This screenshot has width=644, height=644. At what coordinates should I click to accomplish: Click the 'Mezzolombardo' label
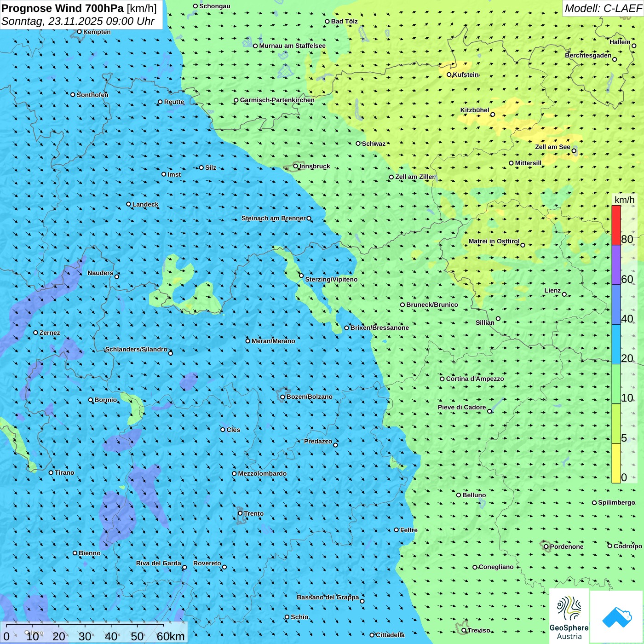click(262, 473)
